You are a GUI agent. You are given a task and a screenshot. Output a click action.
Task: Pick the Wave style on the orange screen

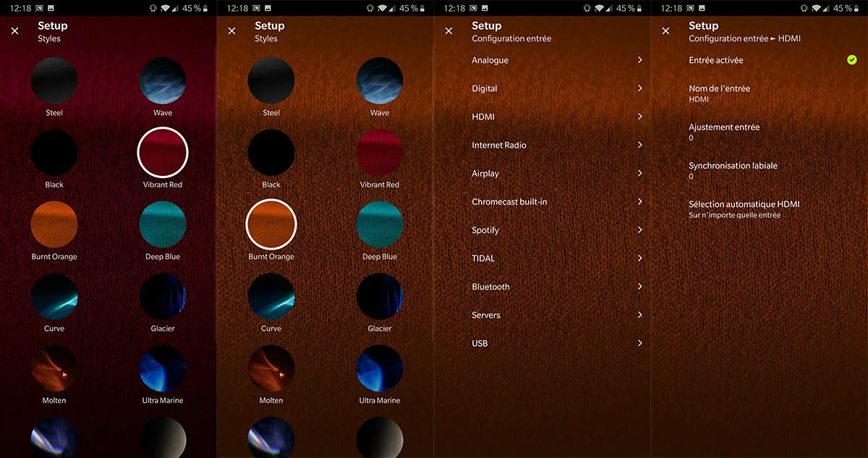coord(380,81)
